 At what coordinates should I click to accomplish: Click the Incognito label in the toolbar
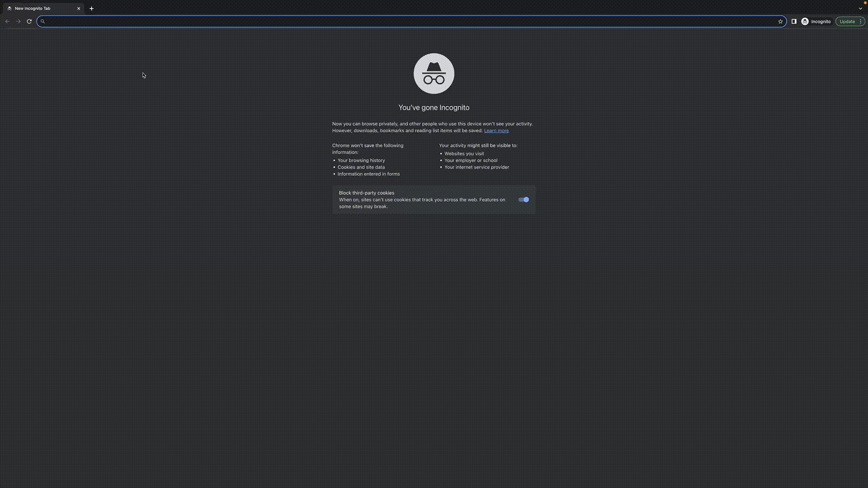[x=821, y=21]
